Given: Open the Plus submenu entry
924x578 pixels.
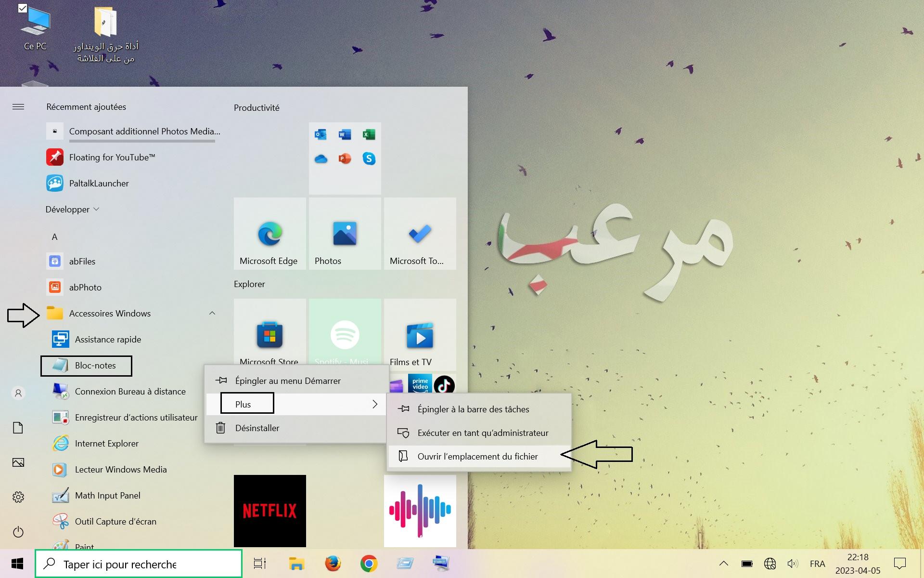Looking at the screenshot, I should pyautogui.click(x=296, y=404).
